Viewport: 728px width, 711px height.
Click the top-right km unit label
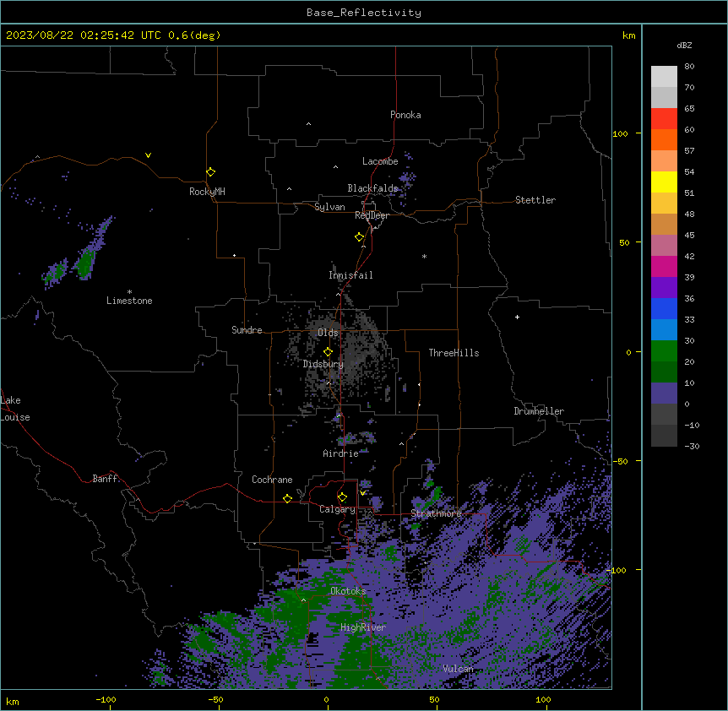click(629, 35)
